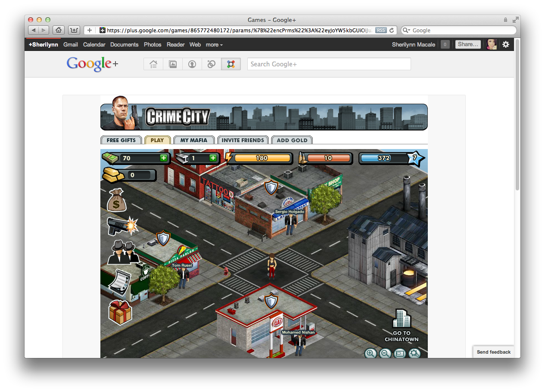Click the Crime City banner logo
Screen dimensions: 545x392
[178, 117]
